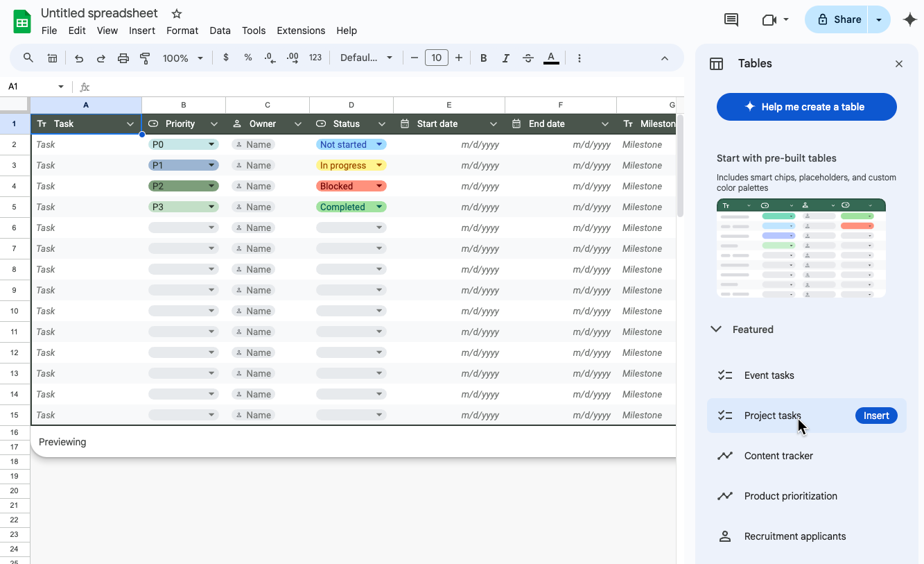924x564 pixels.
Task: Click the print icon in toolbar
Action: tap(123, 58)
